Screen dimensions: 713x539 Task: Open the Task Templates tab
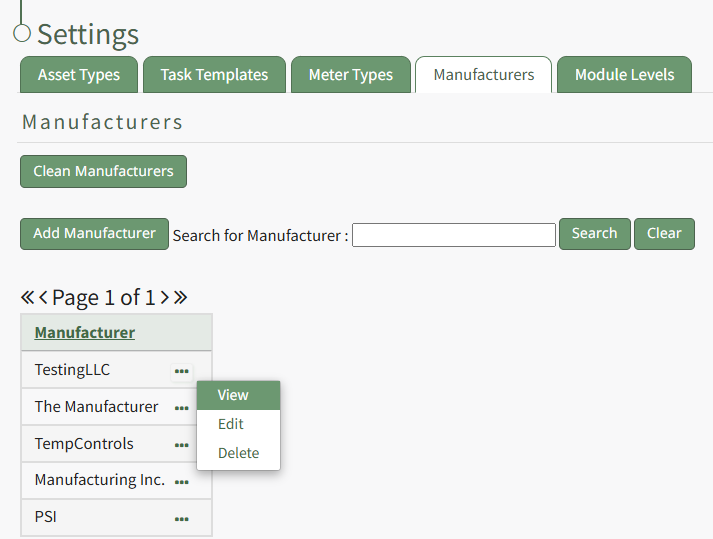[214, 75]
